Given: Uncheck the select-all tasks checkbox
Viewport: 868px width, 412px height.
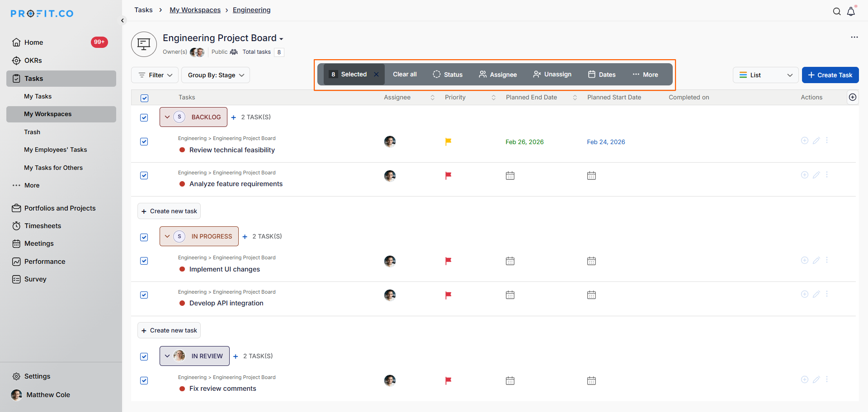Looking at the screenshot, I should pyautogui.click(x=144, y=98).
